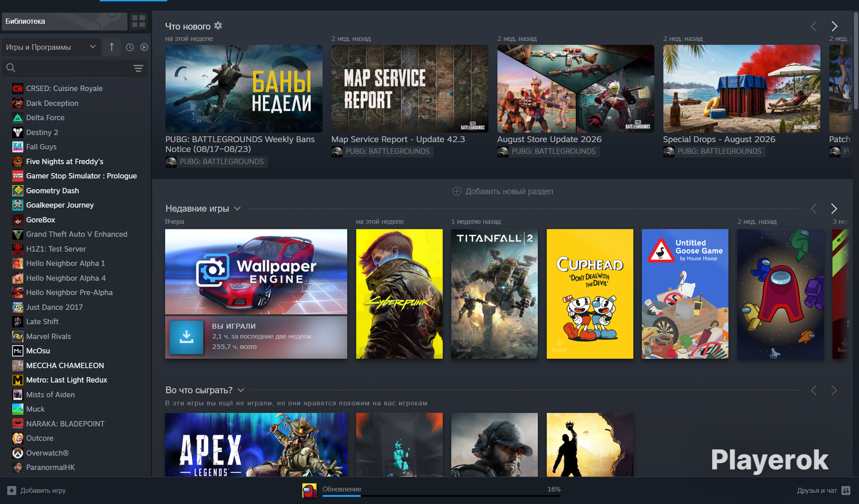Go to previous news items arrow

pyautogui.click(x=814, y=26)
